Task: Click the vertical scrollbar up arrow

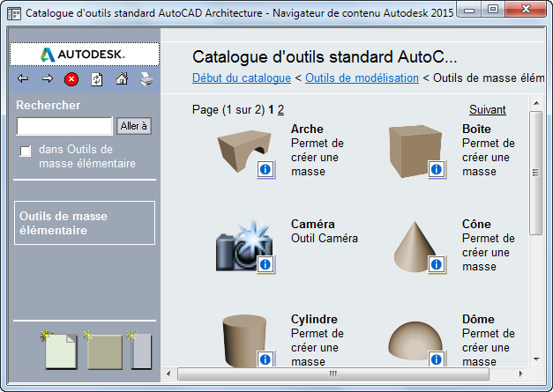Action: (536, 103)
